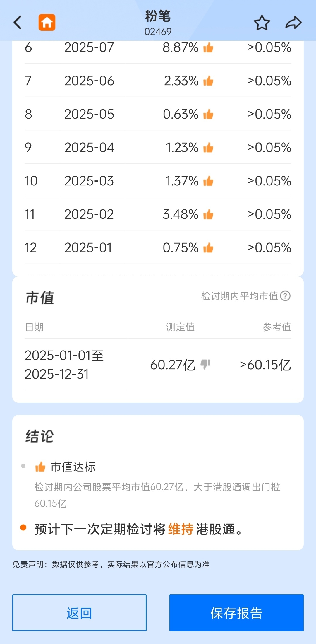This screenshot has width=316, height=644.
Task: Tap the thumbs-up beside 8.87%
Action: point(208,47)
